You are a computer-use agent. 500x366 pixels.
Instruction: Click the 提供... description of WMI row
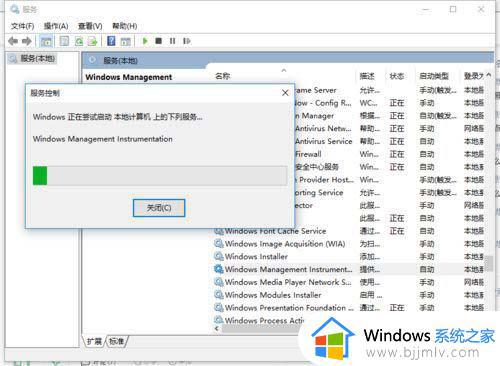coord(369,269)
